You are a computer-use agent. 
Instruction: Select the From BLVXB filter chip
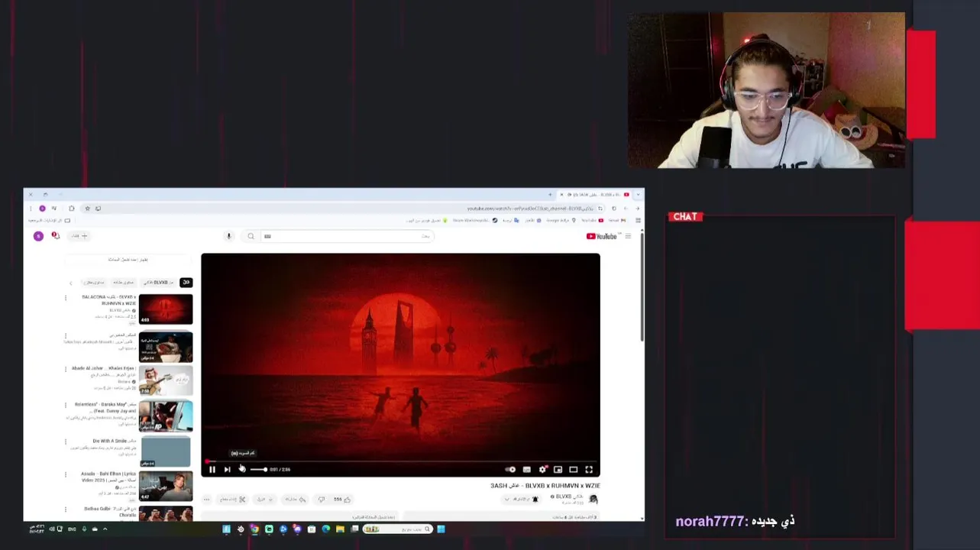(159, 283)
